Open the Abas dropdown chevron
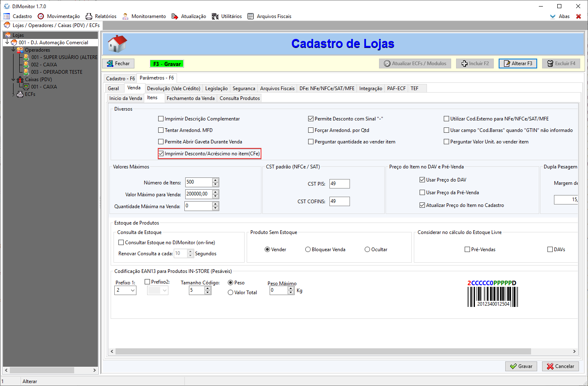 pos(553,16)
